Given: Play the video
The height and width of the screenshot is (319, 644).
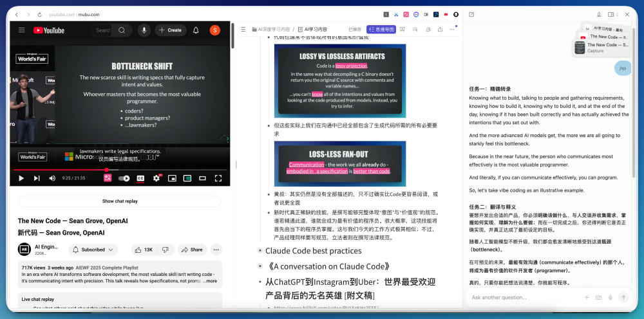Looking at the screenshot, I should (21, 178).
